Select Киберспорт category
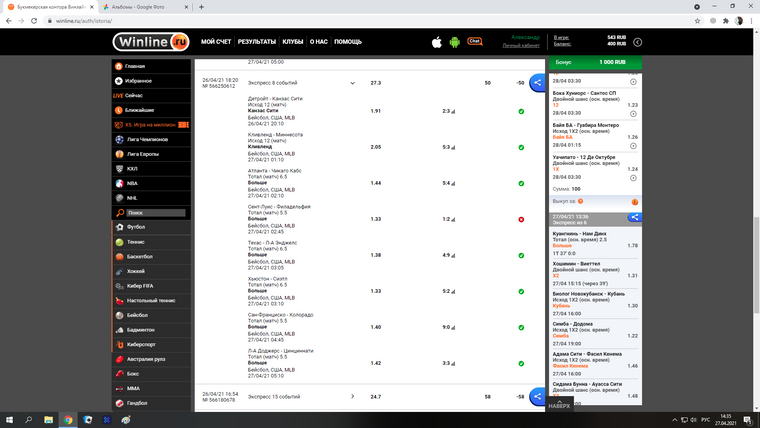This screenshot has width=760, height=428. [x=151, y=345]
